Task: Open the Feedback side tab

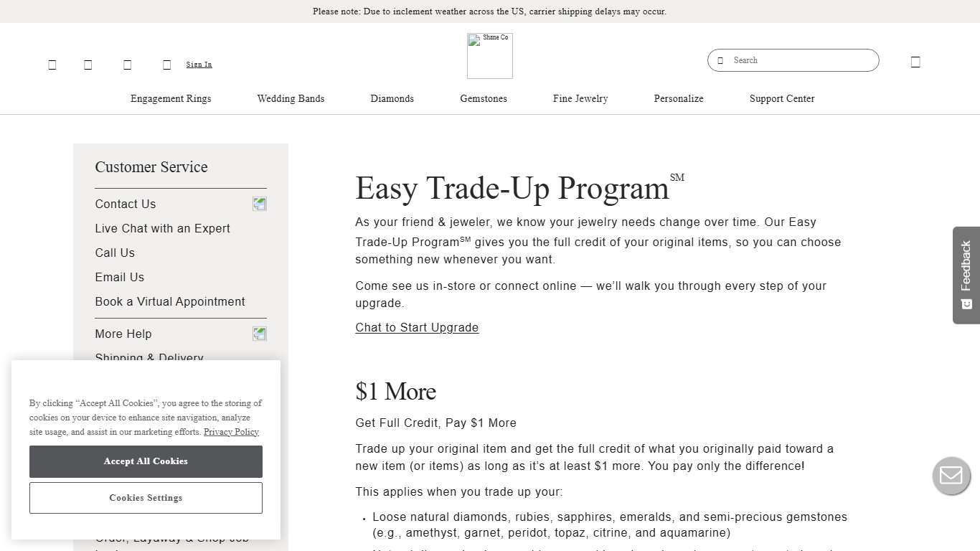Action: point(966,275)
